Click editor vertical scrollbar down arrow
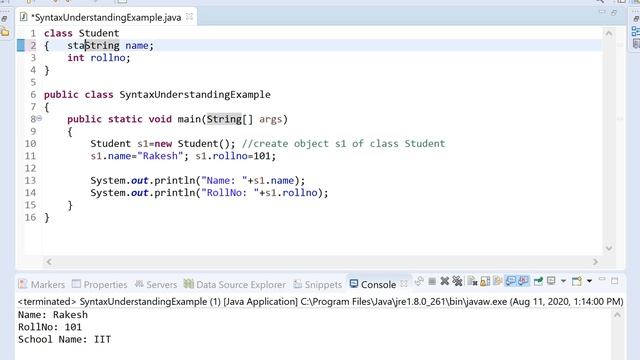Screen dimensions: 640x360 pyautogui.click(x=609, y=248)
